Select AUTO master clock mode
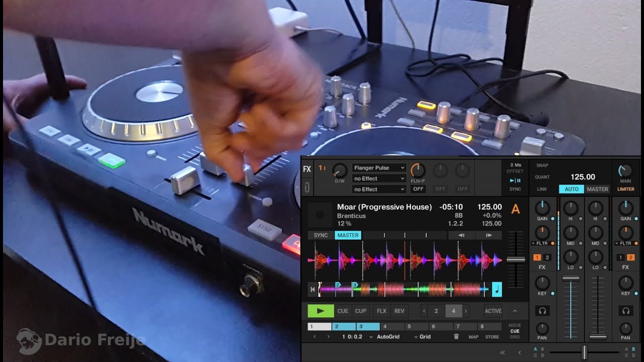Screen dimensions: 644x362 click(572, 189)
